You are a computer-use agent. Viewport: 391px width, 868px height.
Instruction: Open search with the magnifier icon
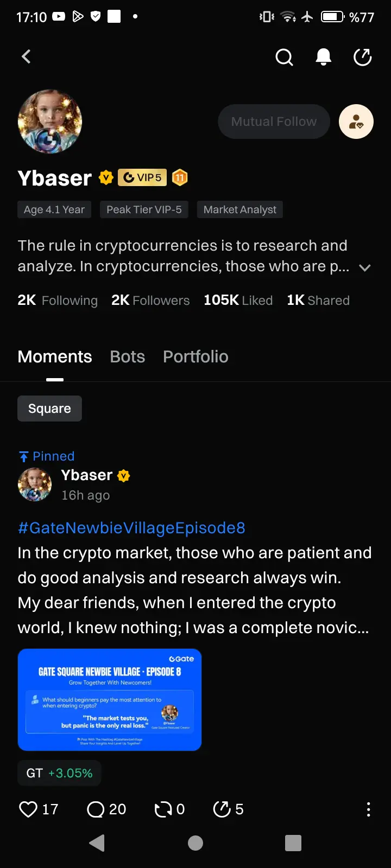click(284, 56)
